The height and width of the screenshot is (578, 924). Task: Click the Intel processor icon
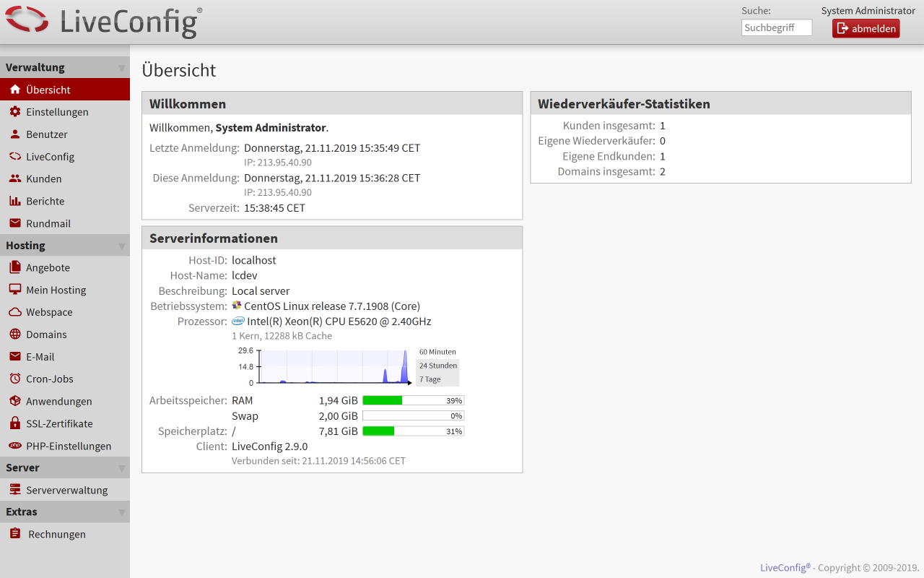tap(238, 321)
